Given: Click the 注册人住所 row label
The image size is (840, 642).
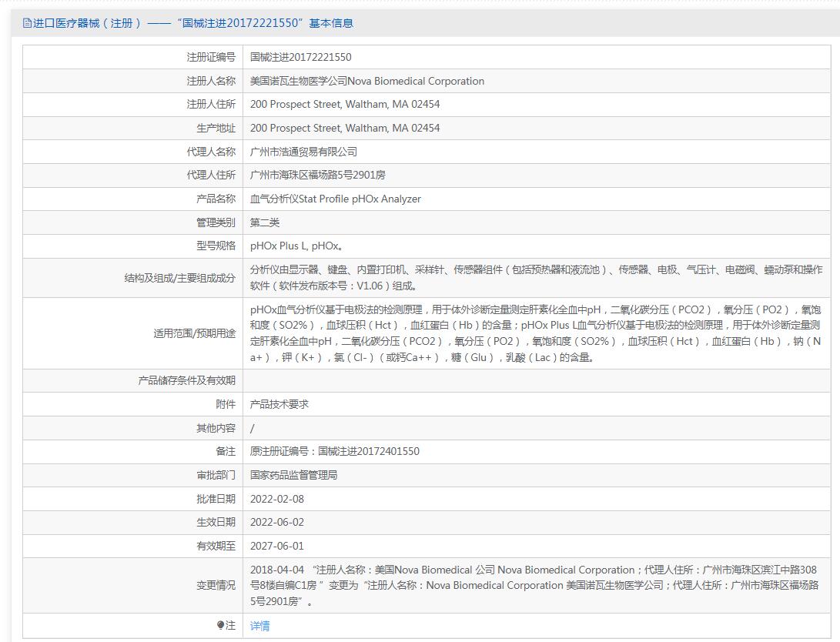Looking at the screenshot, I should click(211, 105).
